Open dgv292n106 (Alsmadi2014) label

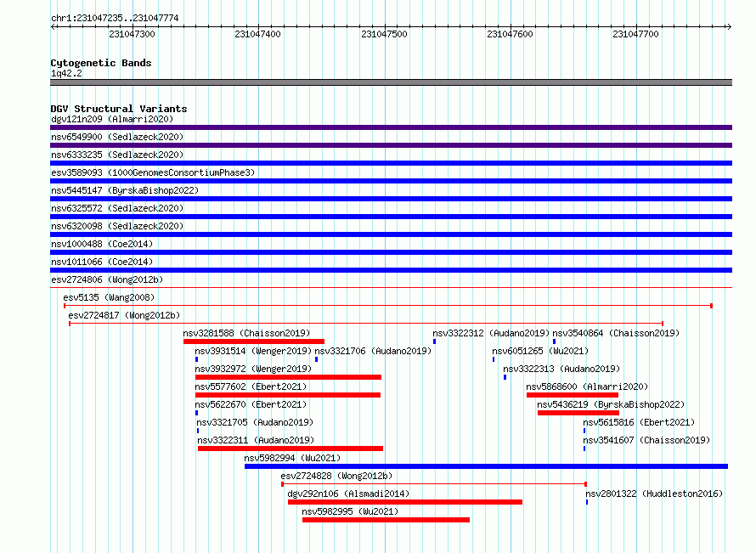(348, 494)
